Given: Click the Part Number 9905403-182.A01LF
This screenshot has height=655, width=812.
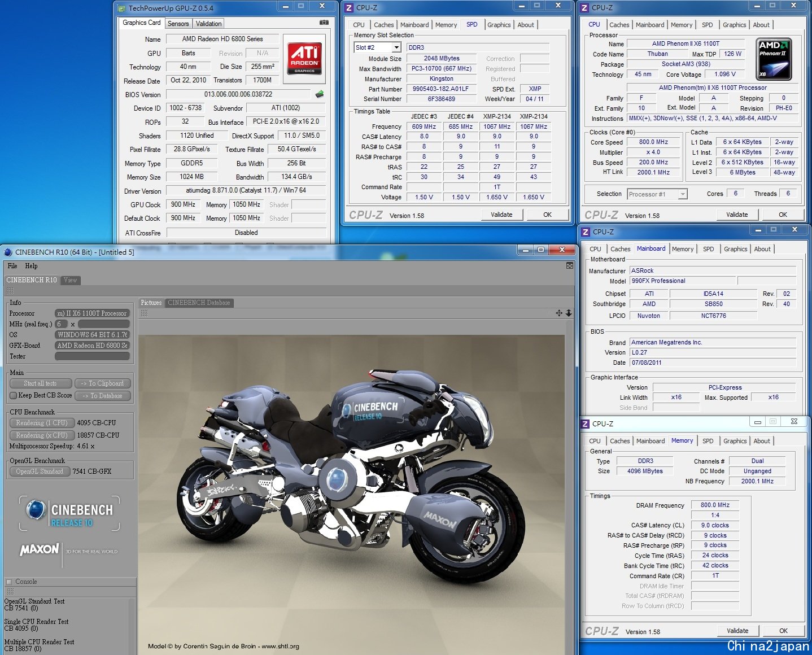Looking at the screenshot, I should coord(441,89).
